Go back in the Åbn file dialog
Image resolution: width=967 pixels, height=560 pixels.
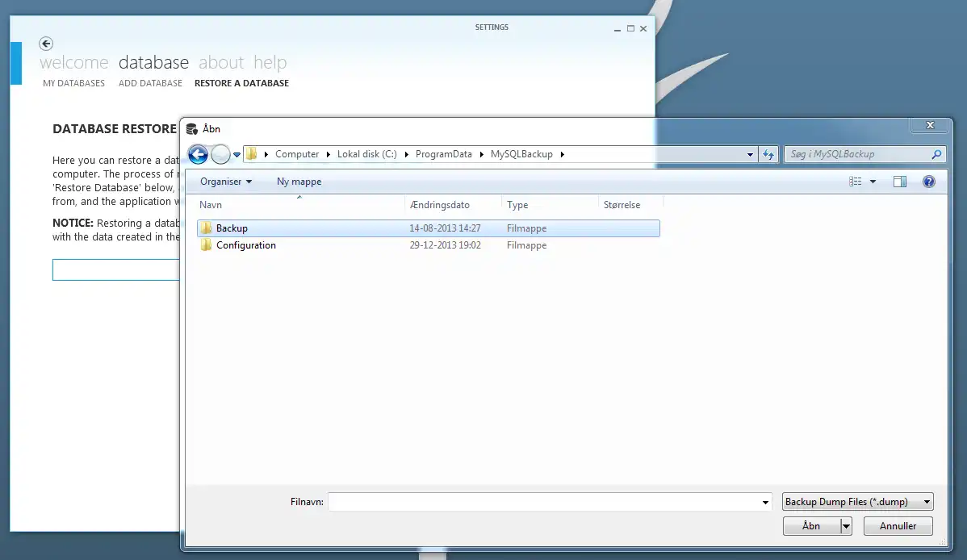(198, 154)
